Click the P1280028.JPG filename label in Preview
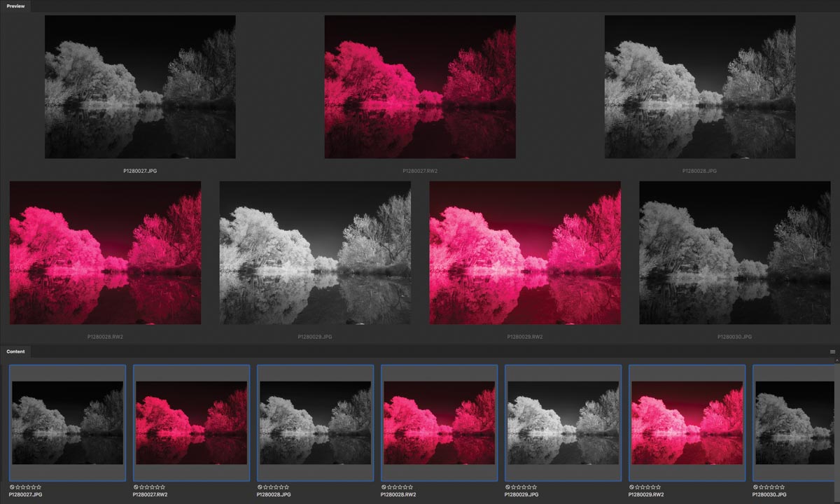Screen dimensions: 840x504 [700, 170]
